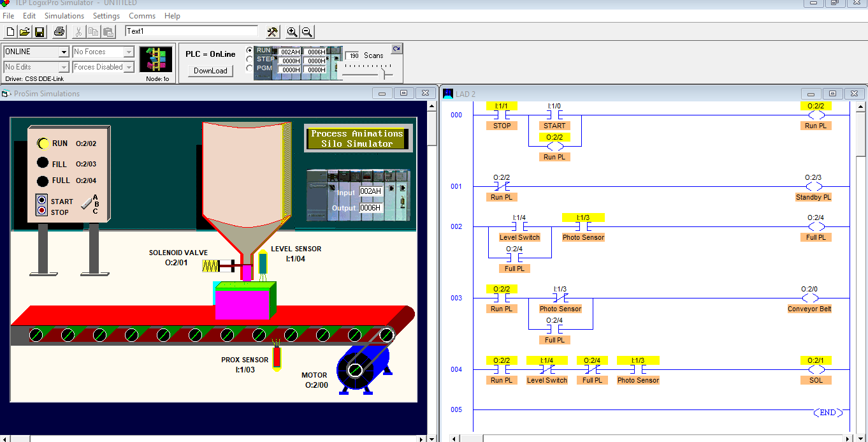Click the Print icon in toolbar
Viewport: 868px width, 442px height.
(59, 31)
